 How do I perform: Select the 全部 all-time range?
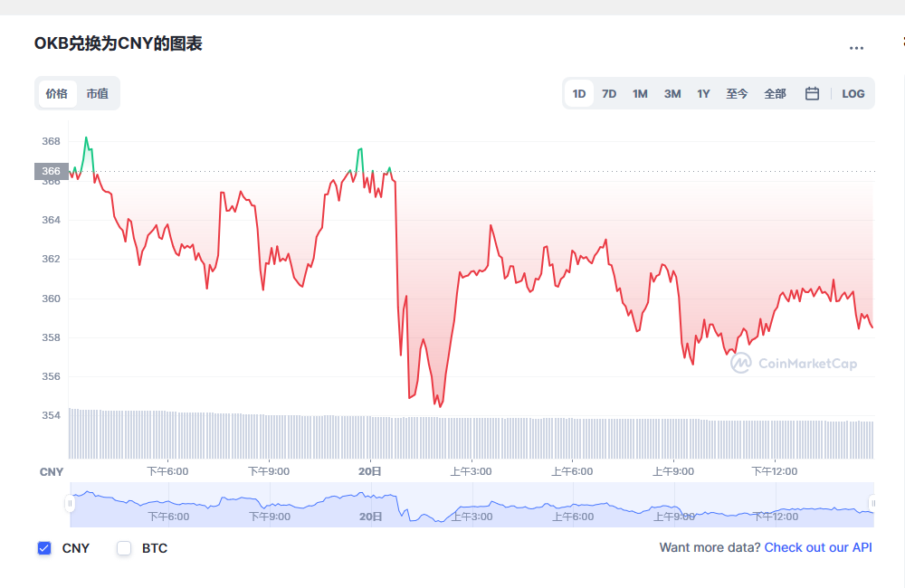tap(776, 93)
